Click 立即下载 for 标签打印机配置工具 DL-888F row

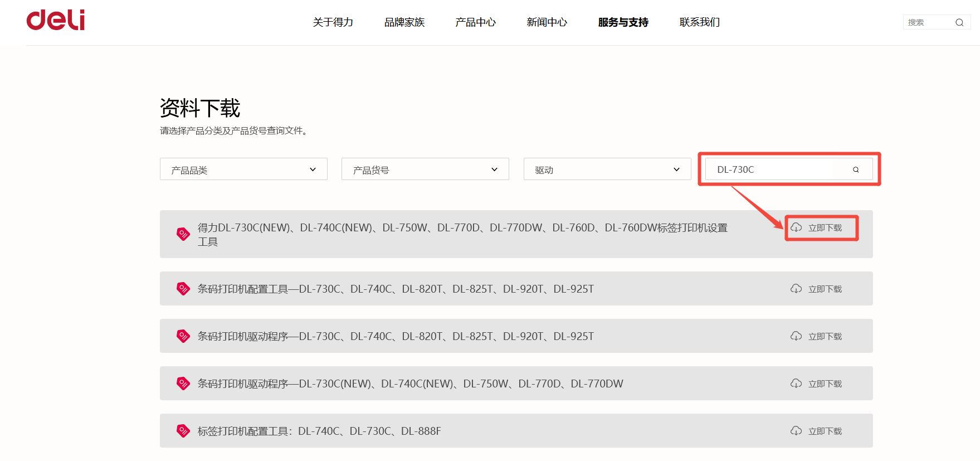[x=825, y=431]
